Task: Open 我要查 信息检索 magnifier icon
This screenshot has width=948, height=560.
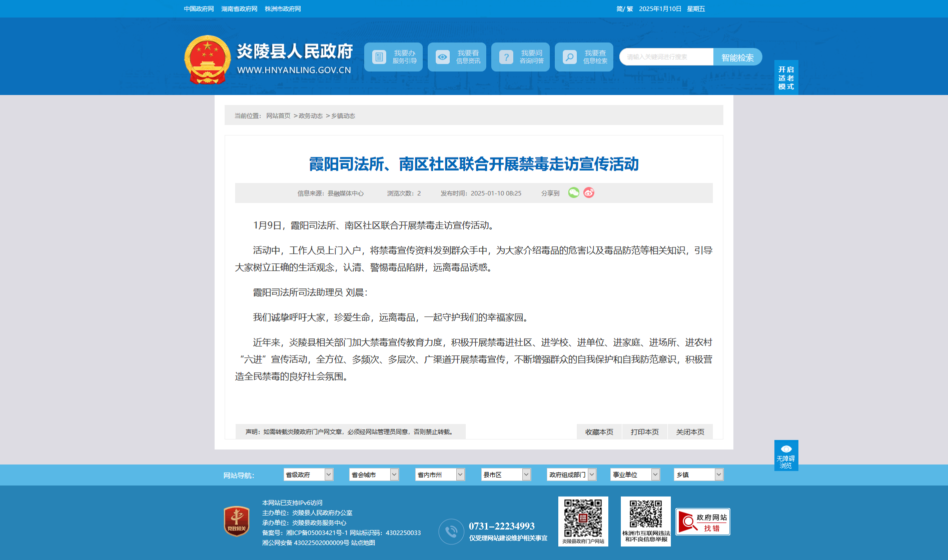Action: click(x=570, y=57)
